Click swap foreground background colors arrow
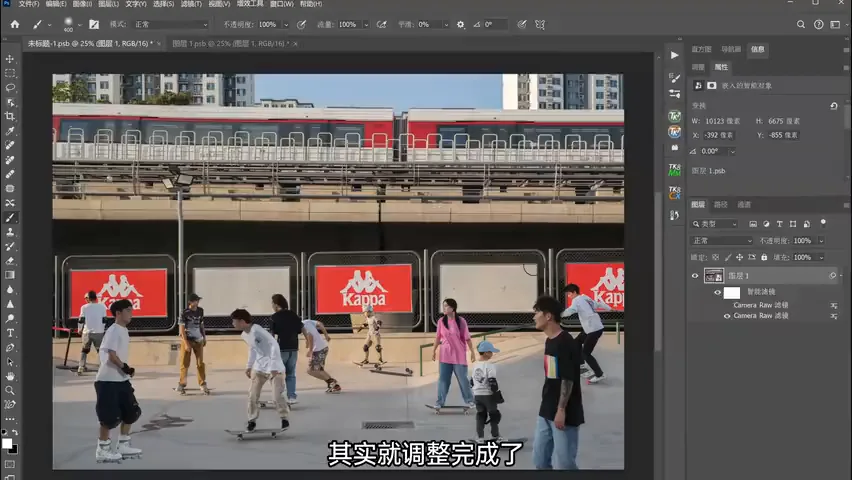 [15, 432]
